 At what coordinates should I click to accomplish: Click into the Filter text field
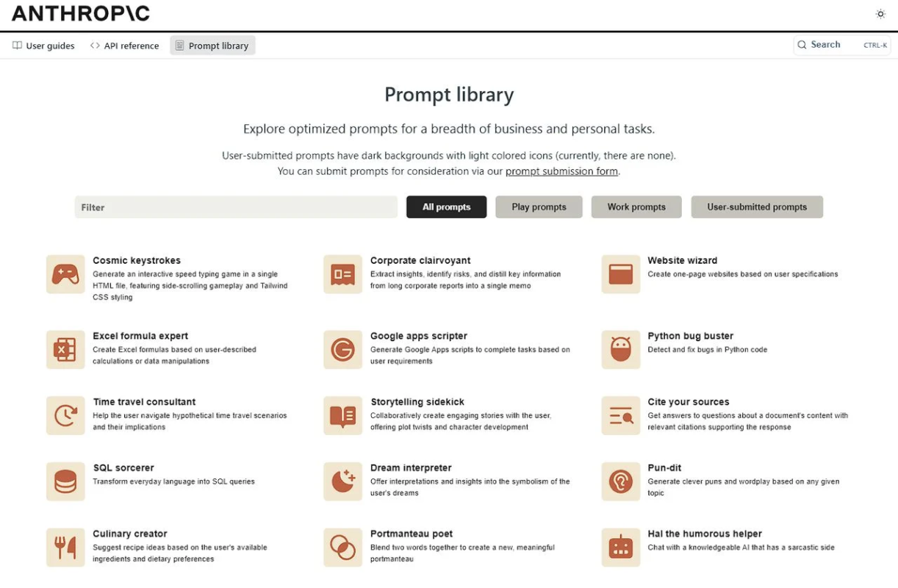236,207
